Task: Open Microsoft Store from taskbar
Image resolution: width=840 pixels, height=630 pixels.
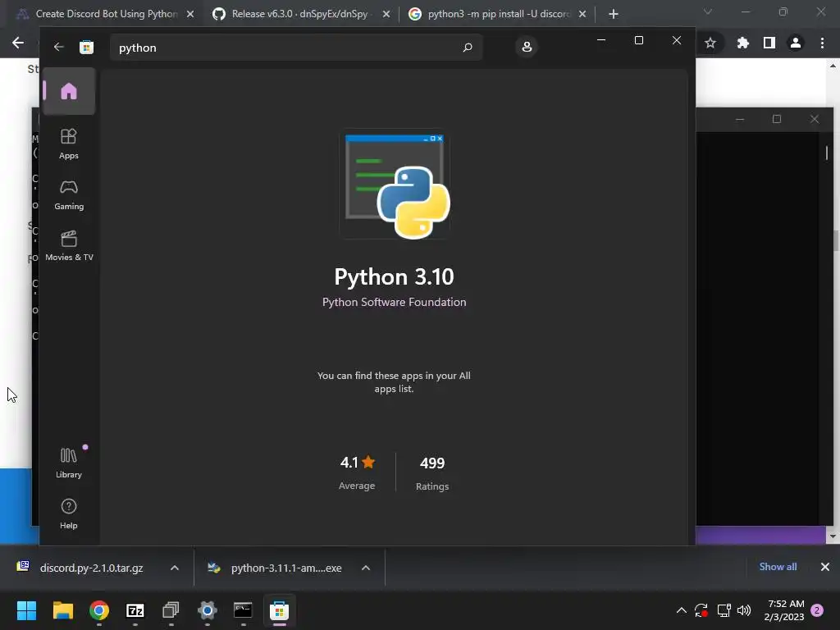Action: point(279,610)
